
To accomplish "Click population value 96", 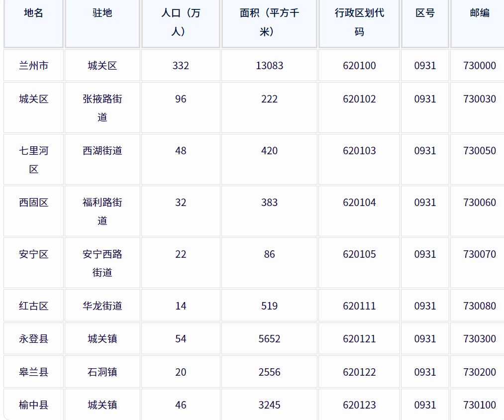I will coord(181,99).
